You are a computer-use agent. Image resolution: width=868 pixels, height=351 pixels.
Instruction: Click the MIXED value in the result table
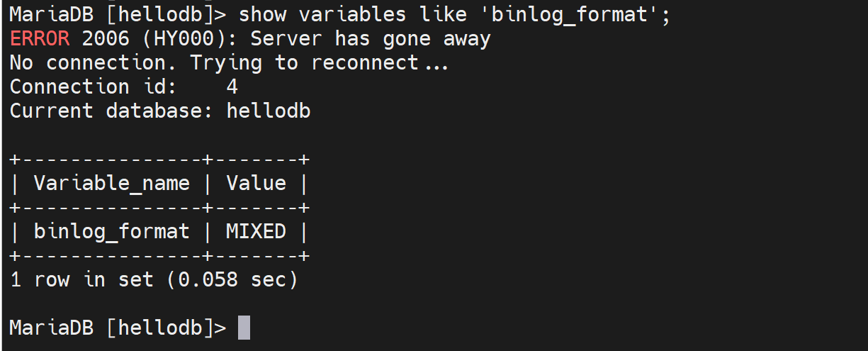pos(256,231)
